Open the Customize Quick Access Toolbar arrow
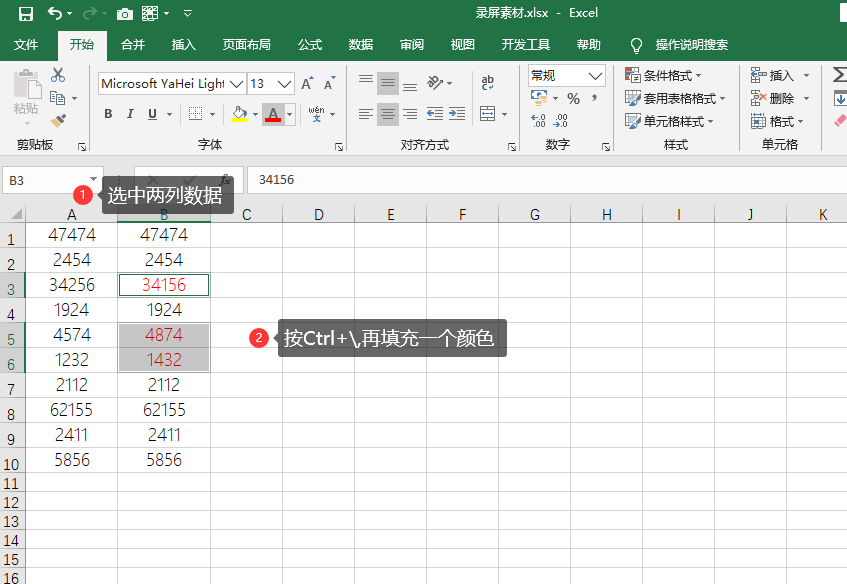Image resolution: width=847 pixels, height=584 pixels. (187, 14)
